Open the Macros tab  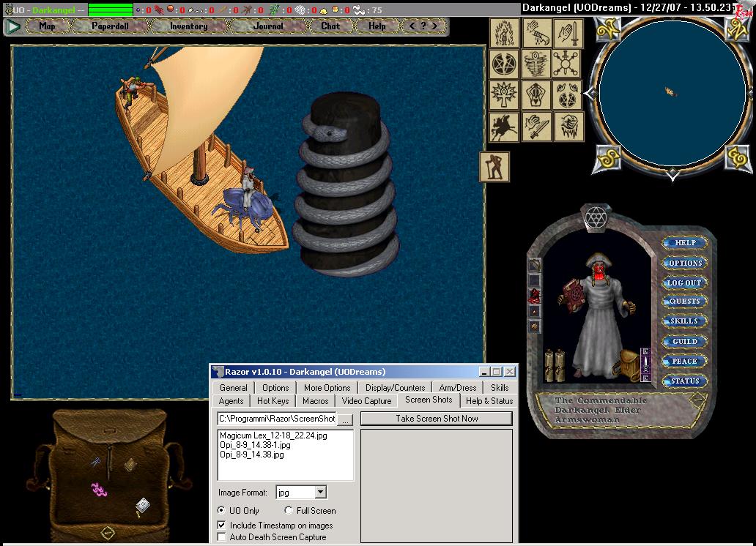[315, 401]
